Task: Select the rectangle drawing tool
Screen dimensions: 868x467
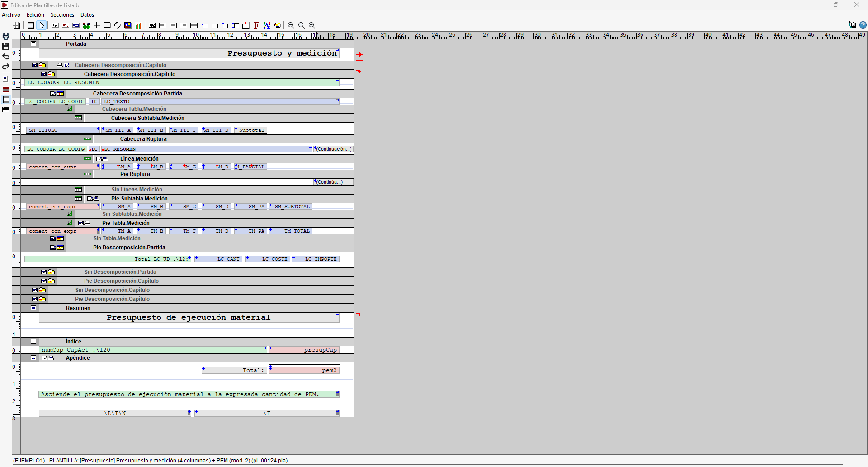Action: tap(107, 25)
